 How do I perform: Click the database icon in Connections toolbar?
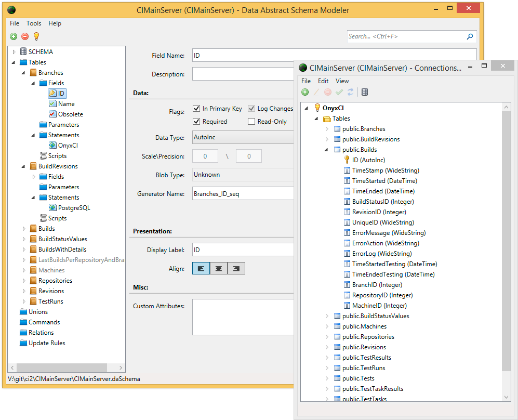[x=365, y=92]
